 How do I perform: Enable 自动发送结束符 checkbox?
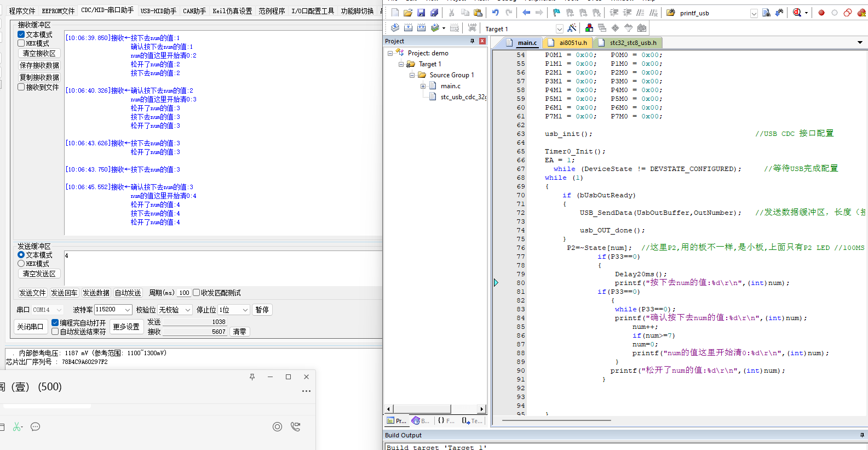click(55, 332)
